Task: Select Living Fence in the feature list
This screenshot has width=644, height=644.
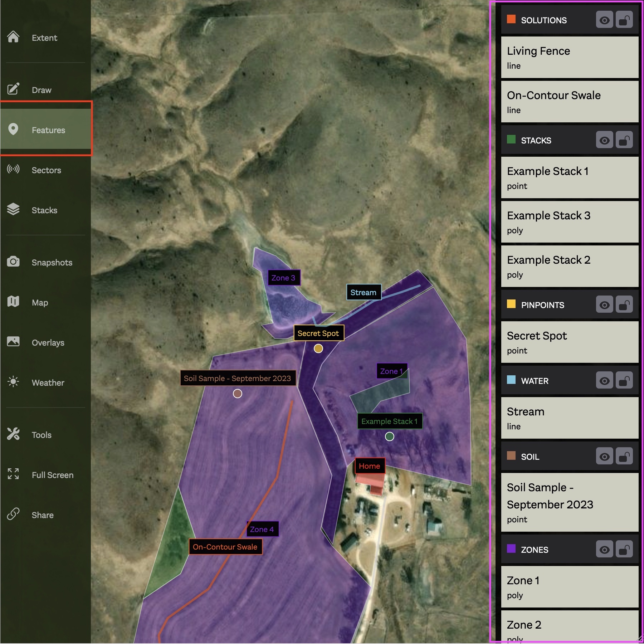Action: pos(570,57)
